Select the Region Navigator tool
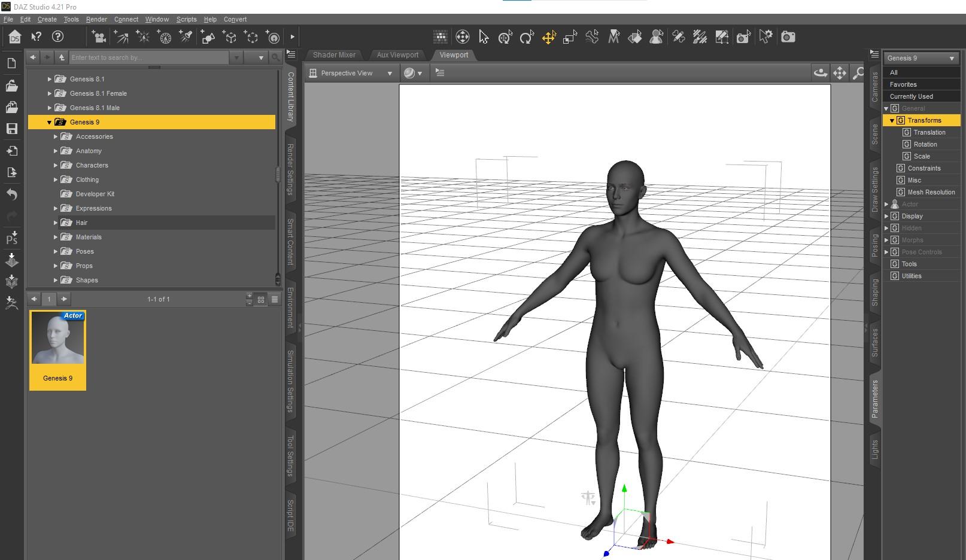Image resolution: width=966 pixels, height=560 pixels. 657,37
